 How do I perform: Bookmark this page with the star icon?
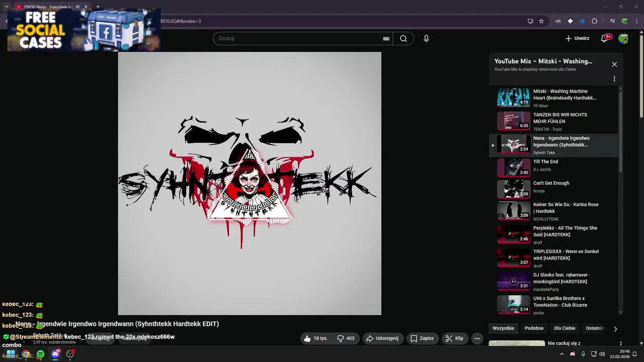541,21
